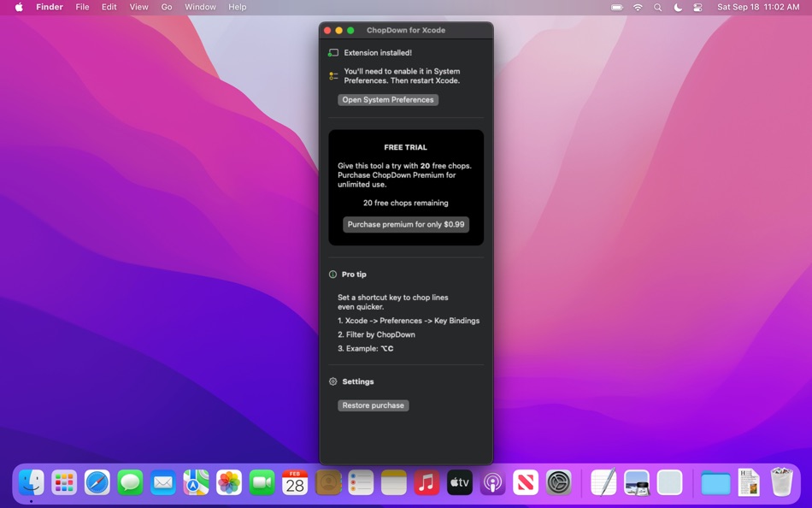Click the 'ChopDown for Xcode' window title
The width and height of the screenshot is (812, 508).
pyautogui.click(x=406, y=30)
